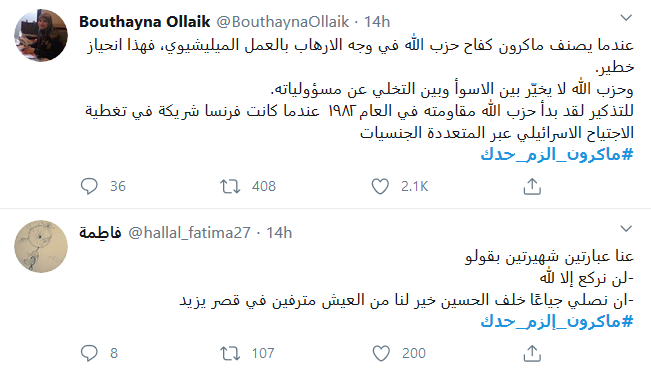The width and height of the screenshot is (651, 368).
Task: Expand options chevron on Bouthayna's tweet
Action: 626,17
